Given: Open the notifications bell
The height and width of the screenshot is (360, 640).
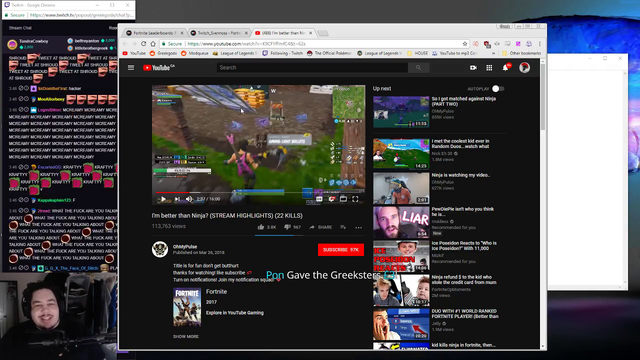Looking at the screenshot, I should [x=506, y=68].
